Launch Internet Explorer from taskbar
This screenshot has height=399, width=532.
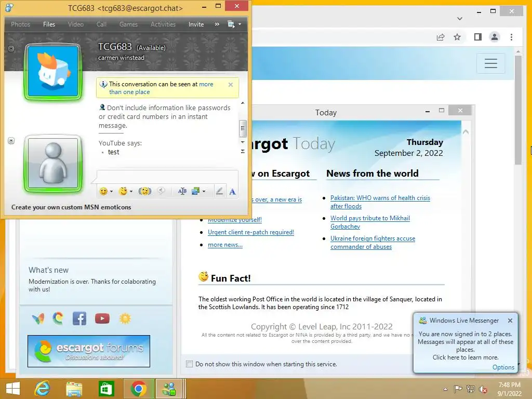point(42,389)
